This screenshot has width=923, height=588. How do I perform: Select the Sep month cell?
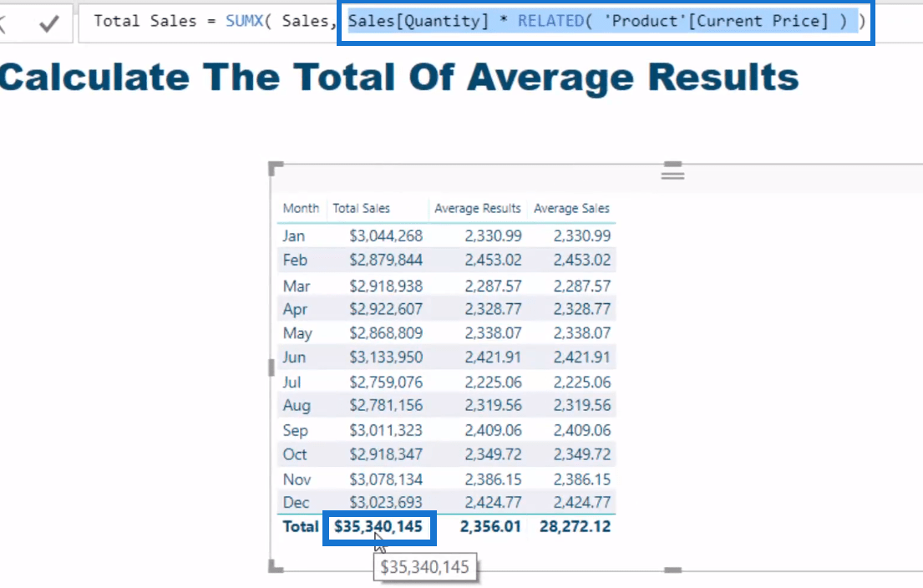(295, 430)
